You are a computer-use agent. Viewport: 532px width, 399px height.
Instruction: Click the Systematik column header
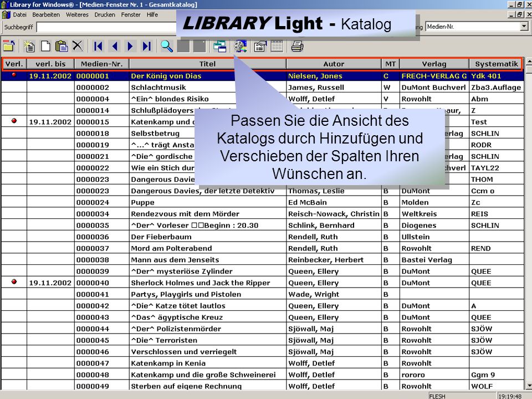497,64
